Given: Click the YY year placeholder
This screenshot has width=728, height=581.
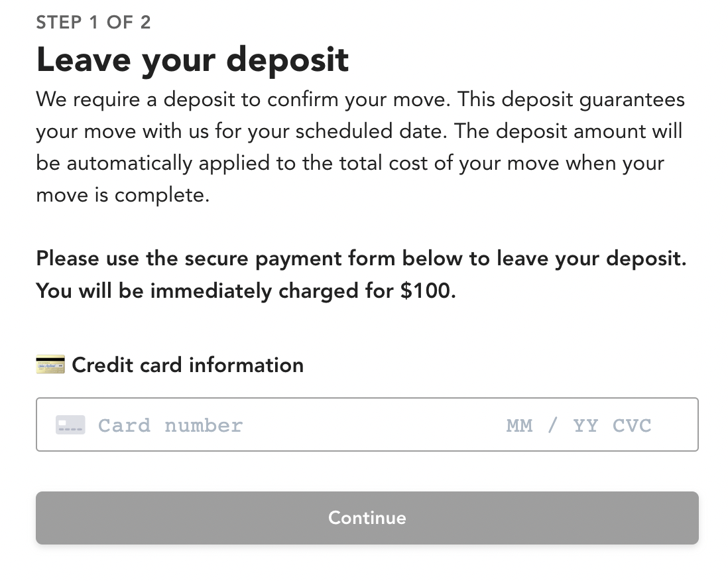Looking at the screenshot, I should click(x=585, y=425).
